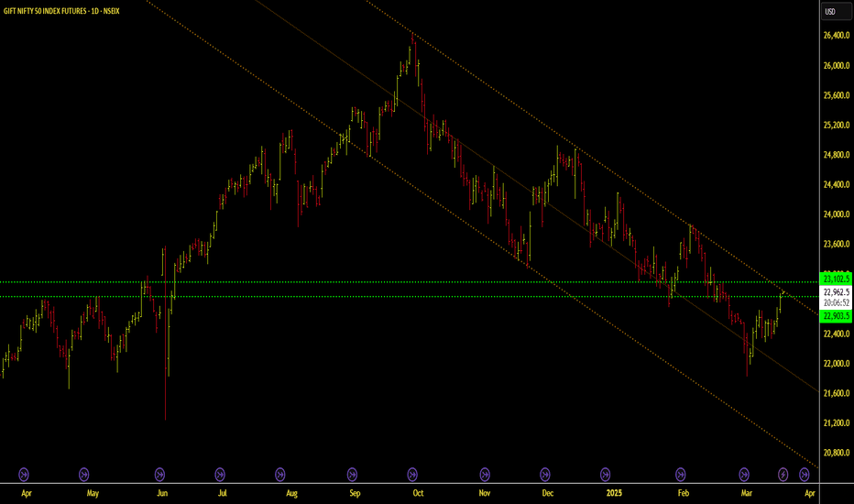Image resolution: width=854 pixels, height=504 pixels.
Task: Click the Nov label on time axis
Action: [x=484, y=493]
